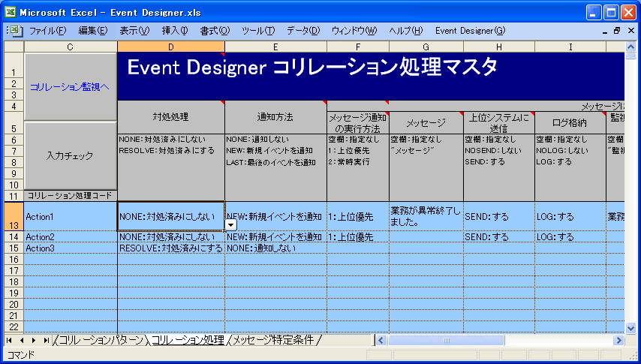The image size is (641, 364).
Task: Select cell 業務が異常終了しました。
Action: point(426,216)
